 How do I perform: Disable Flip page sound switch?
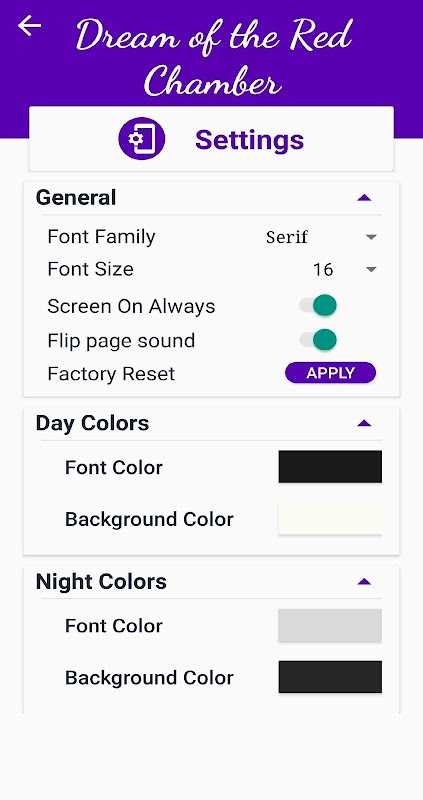[318, 340]
